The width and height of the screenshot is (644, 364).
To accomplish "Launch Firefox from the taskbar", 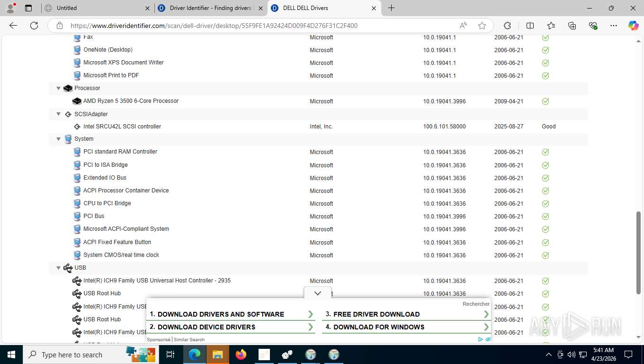I will point(241,355).
